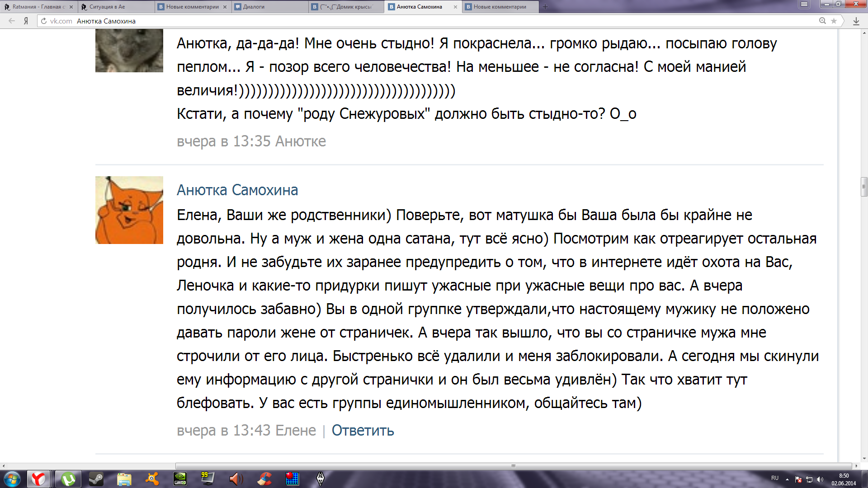Bookmark page with the star icon

point(834,21)
